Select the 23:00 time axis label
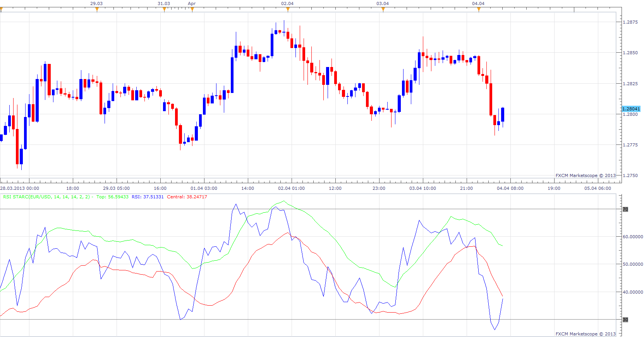Viewport: 644px width, 337px height. coord(379,188)
